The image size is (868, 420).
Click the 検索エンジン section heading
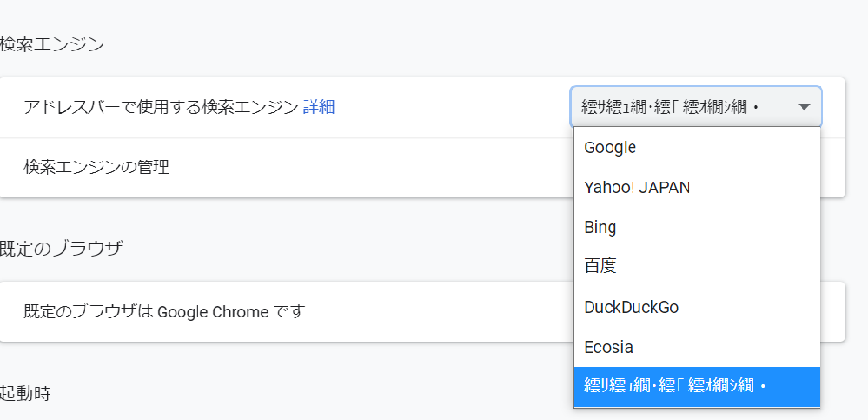click(x=52, y=44)
